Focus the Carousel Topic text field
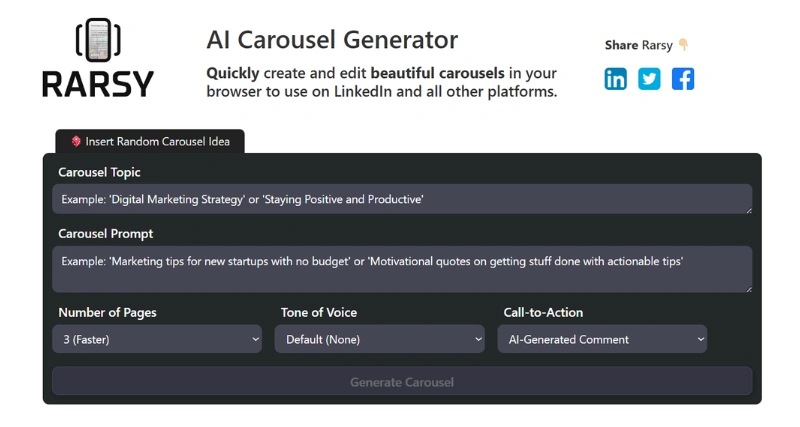Viewport: 800px width, 427px height. pos(400,199)
